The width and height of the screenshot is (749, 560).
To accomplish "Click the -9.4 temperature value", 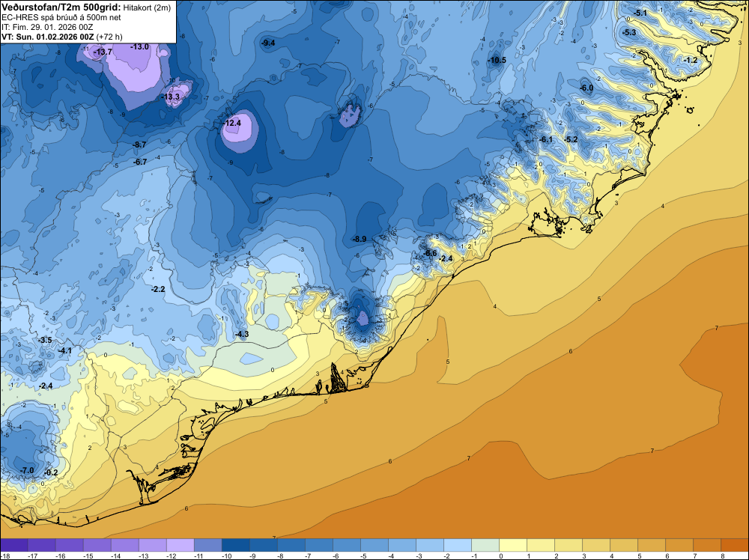I will pyautogui.click(x=268, y=43).
